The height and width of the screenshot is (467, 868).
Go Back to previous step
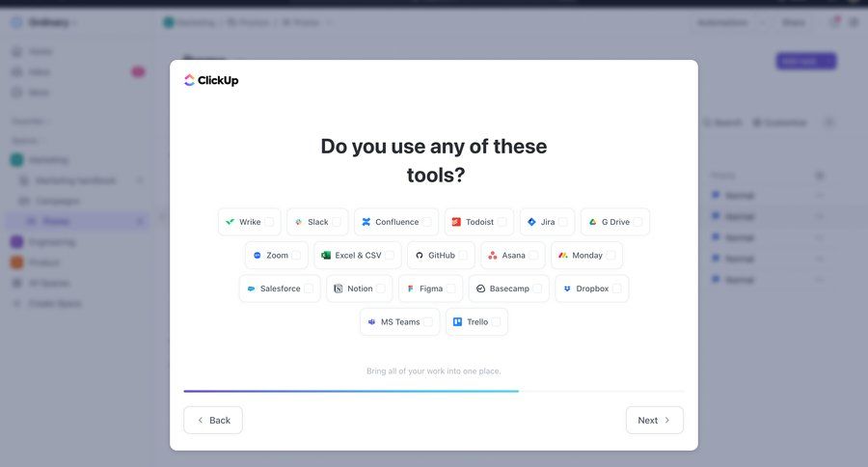coord(213,421)
